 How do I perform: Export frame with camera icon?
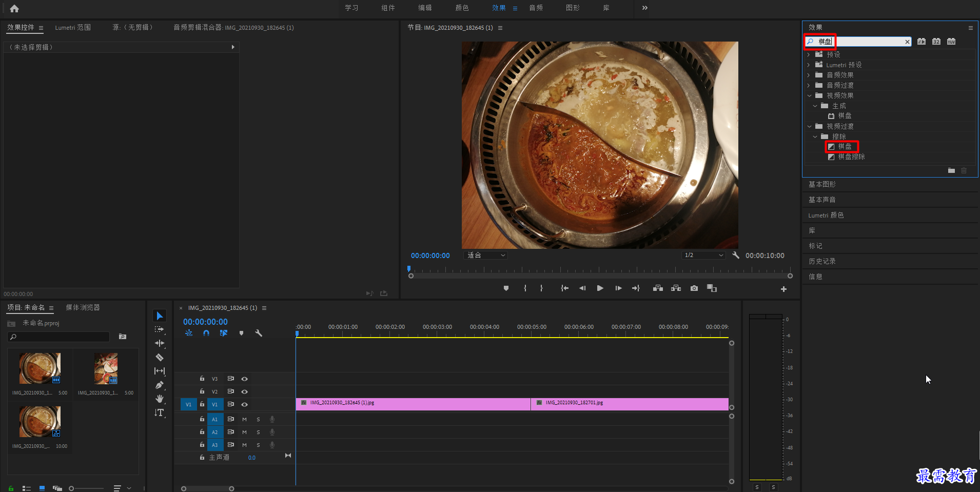[x=694, y=288]
